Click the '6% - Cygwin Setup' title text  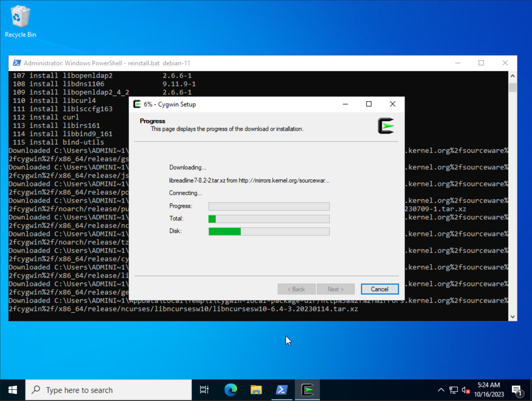tap(170, 104)
